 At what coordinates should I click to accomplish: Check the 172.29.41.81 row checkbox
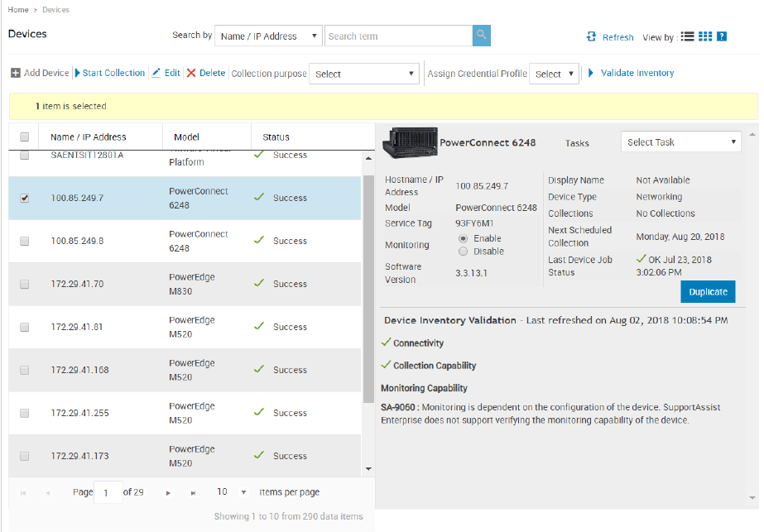[24, 327]
